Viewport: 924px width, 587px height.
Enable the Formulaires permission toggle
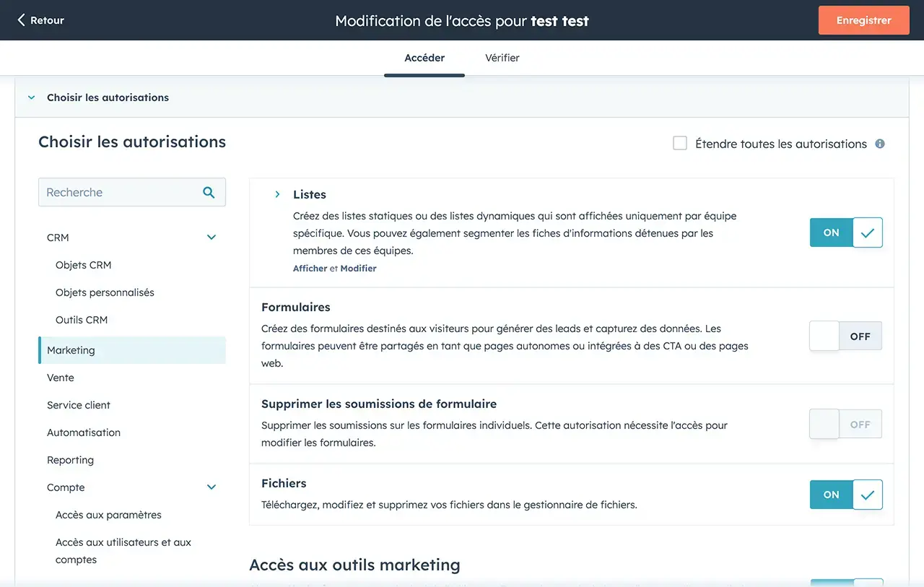pos(845,336)
